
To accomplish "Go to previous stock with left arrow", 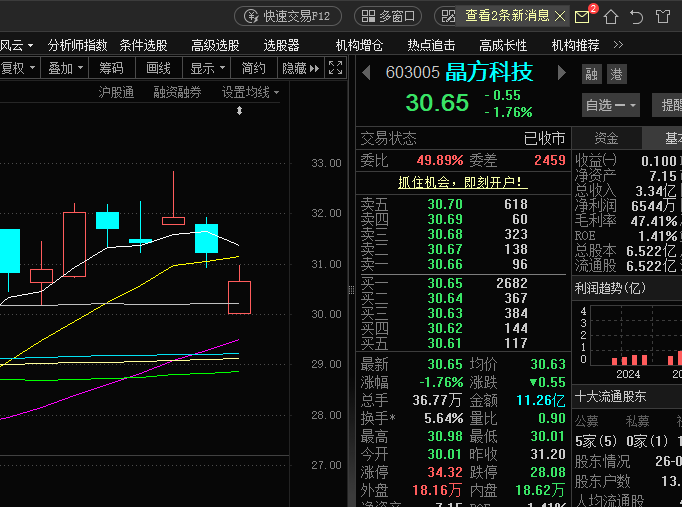I will (x=366, y=73).
